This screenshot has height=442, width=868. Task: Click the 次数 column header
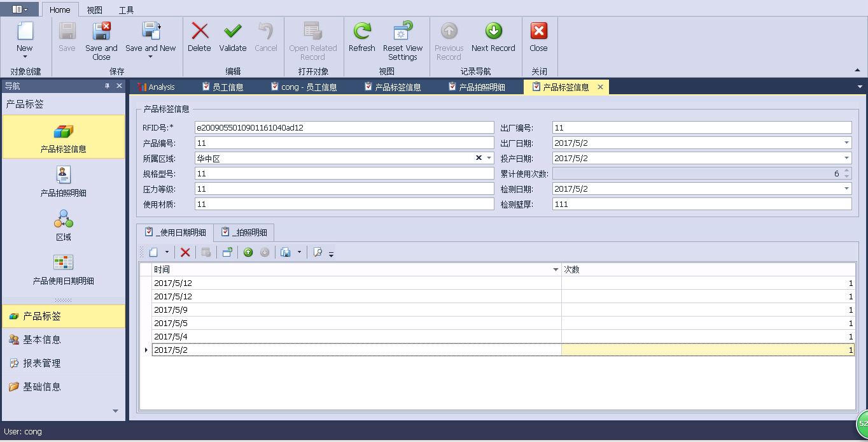pyautogui.click(x=708, y=269)
